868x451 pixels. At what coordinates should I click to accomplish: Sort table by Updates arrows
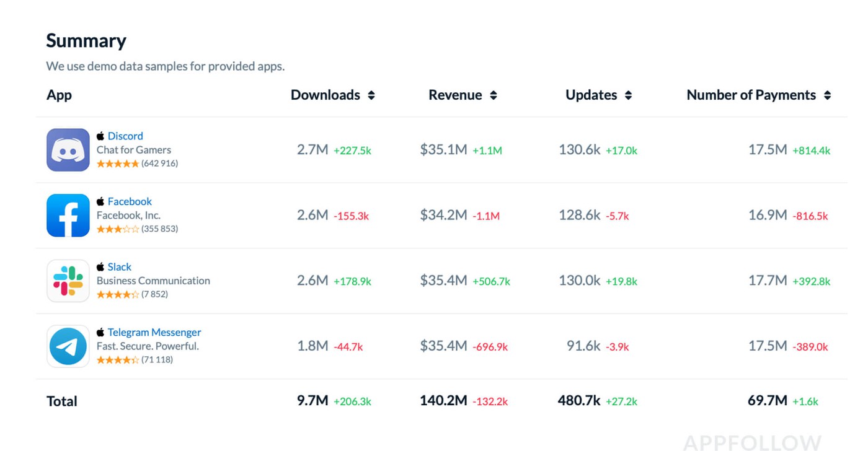pyautogui.click(x=628, y=95)
